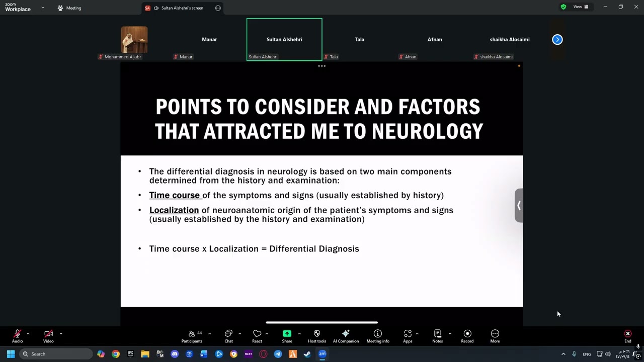Open the More options menu
Viewport: 644px width, 362px height.
[495, 336]
